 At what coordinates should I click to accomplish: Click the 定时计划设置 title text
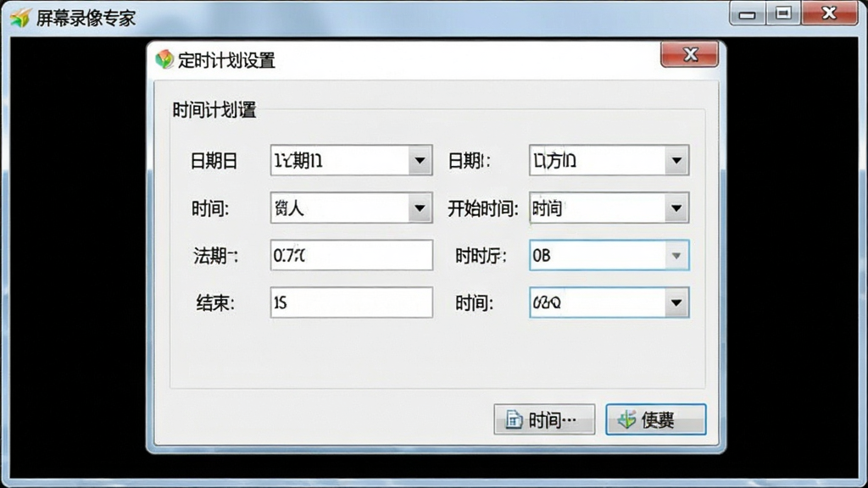point(226,60)
